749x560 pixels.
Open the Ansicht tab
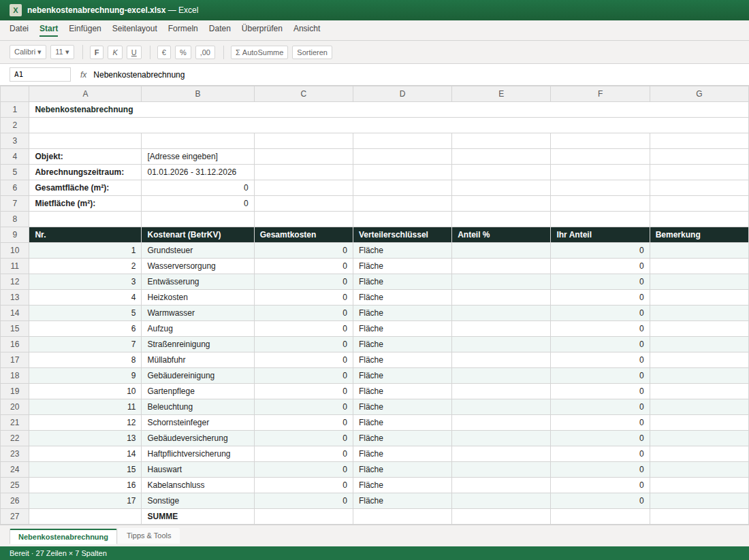[x=306, y=29]
